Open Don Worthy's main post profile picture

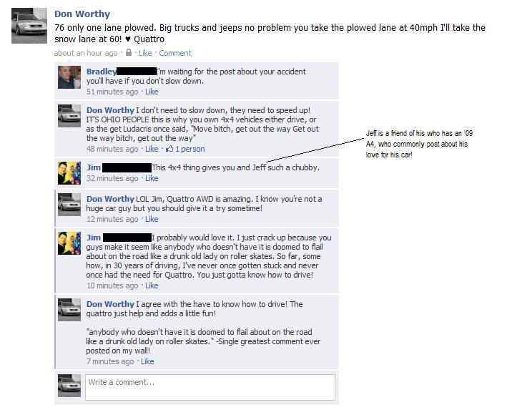pyautogui.click(x=29, y=26)
